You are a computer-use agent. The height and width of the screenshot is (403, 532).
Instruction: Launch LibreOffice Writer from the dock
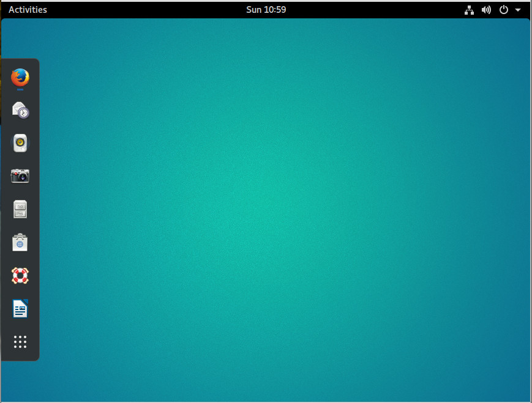pos(20,308)
